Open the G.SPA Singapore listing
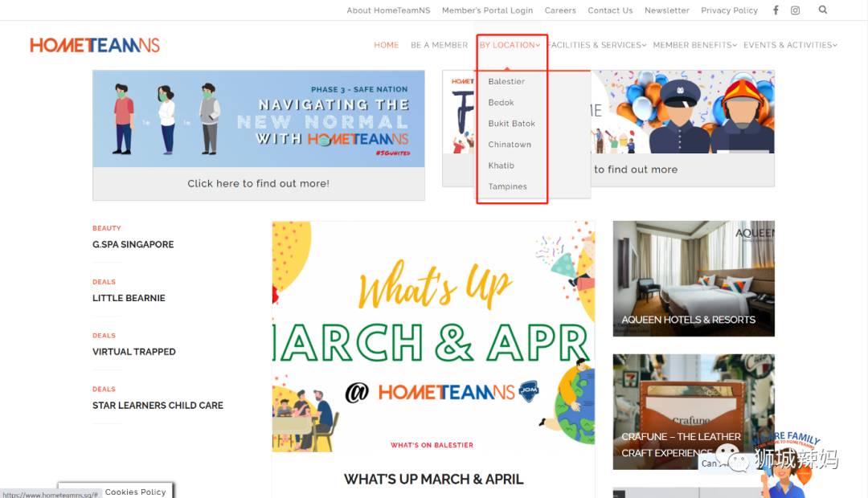The height and width of the screenshot is (498, 868). coord(133,244)
